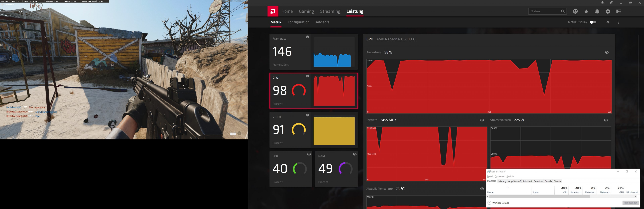
Task: Click the sidebar collapse arrow icon
Action: point(619,11)
